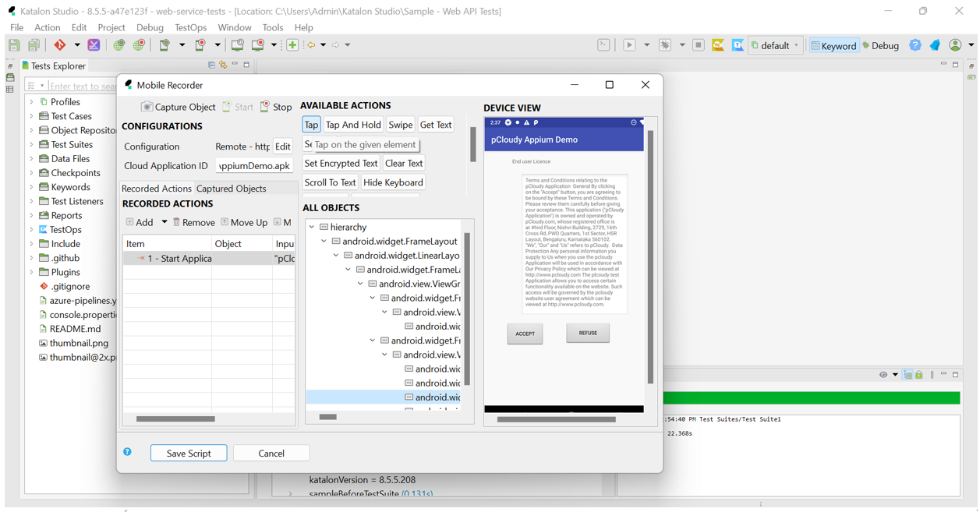980x512 pixels.
Task: Toggle the eye icon in the log panel
Action: (x=883, y=375)
